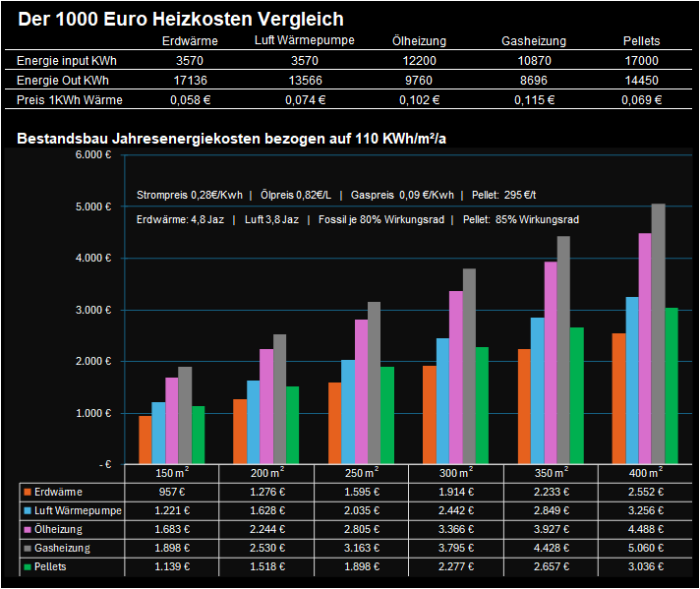This screenshot has width=700, height=589.
Task: Click the 957 € Erdwärme value
Action: (173, 492)
